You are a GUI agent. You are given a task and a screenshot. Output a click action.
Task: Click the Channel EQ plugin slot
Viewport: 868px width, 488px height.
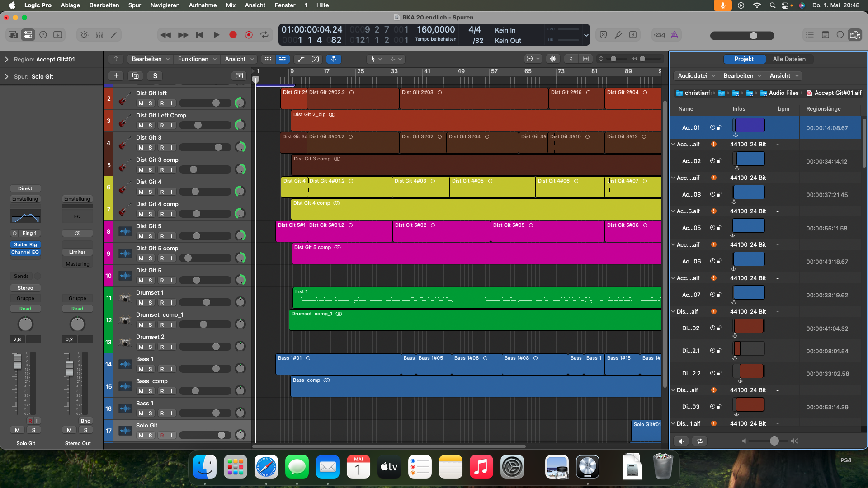click(25, 252)
